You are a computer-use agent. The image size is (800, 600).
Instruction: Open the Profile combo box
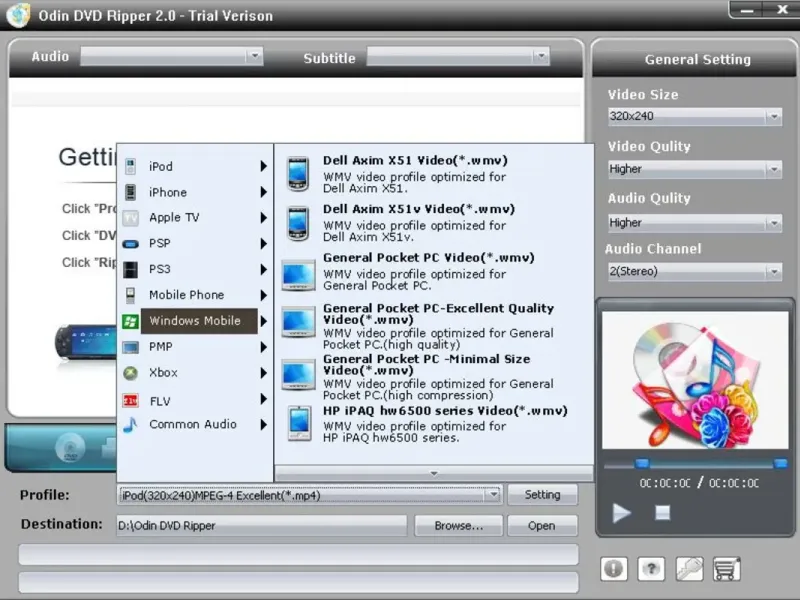[309, 495]
